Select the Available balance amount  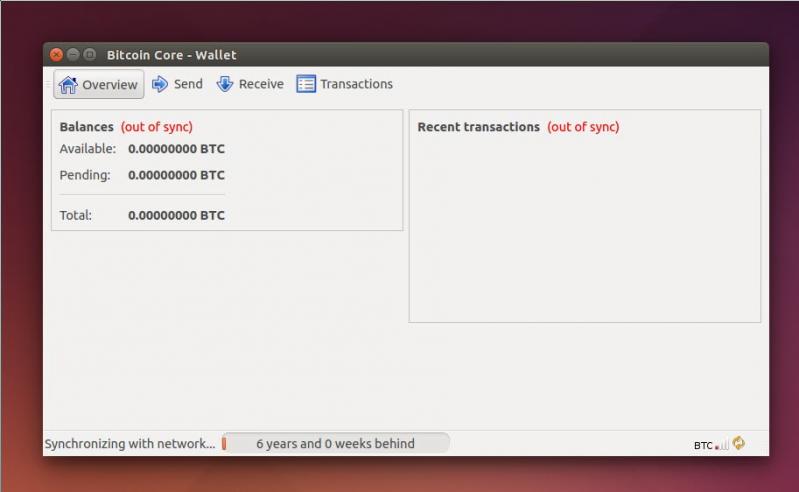(176, 149)
